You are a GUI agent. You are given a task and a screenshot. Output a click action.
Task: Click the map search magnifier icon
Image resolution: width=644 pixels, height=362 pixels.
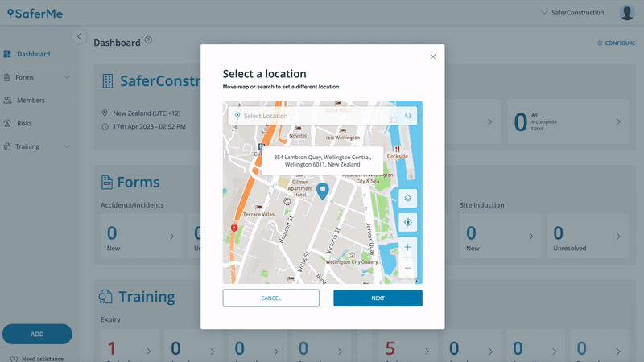[408, 116]
